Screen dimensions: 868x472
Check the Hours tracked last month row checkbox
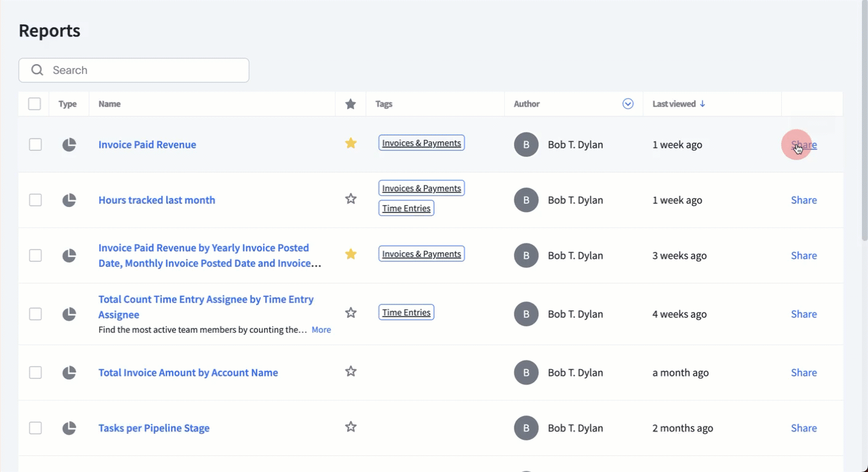[36, 200]
